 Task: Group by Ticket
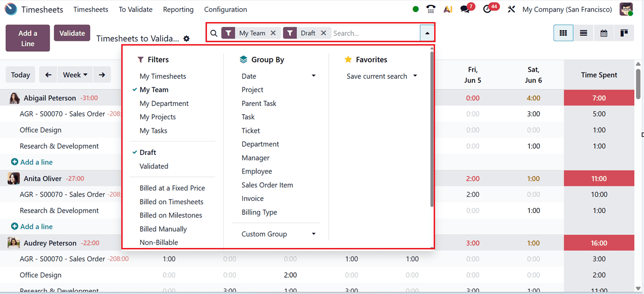pos(251,130)
